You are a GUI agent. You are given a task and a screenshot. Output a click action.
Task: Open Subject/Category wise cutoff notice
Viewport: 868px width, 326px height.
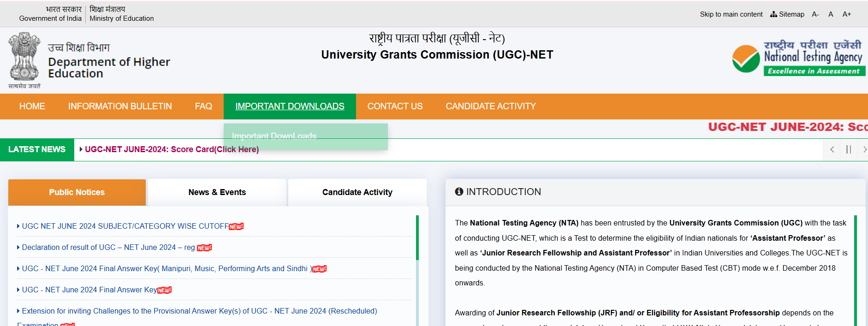coord(125,226)
